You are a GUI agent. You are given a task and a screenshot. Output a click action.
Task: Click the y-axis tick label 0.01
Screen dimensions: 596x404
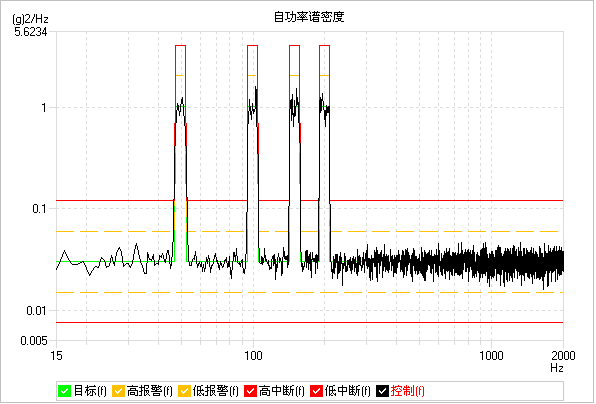click(x=36, y=311)
